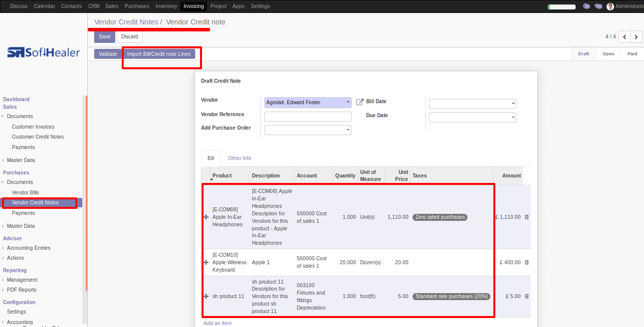Open the Project menu
644x327 pixels.
click(218, 6)
